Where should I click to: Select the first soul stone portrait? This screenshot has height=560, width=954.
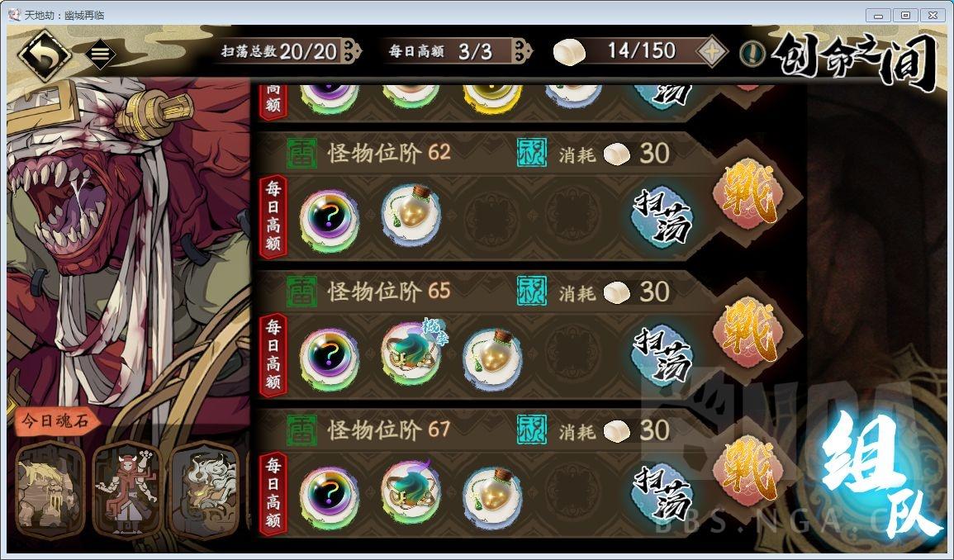[x=50, y=491]
